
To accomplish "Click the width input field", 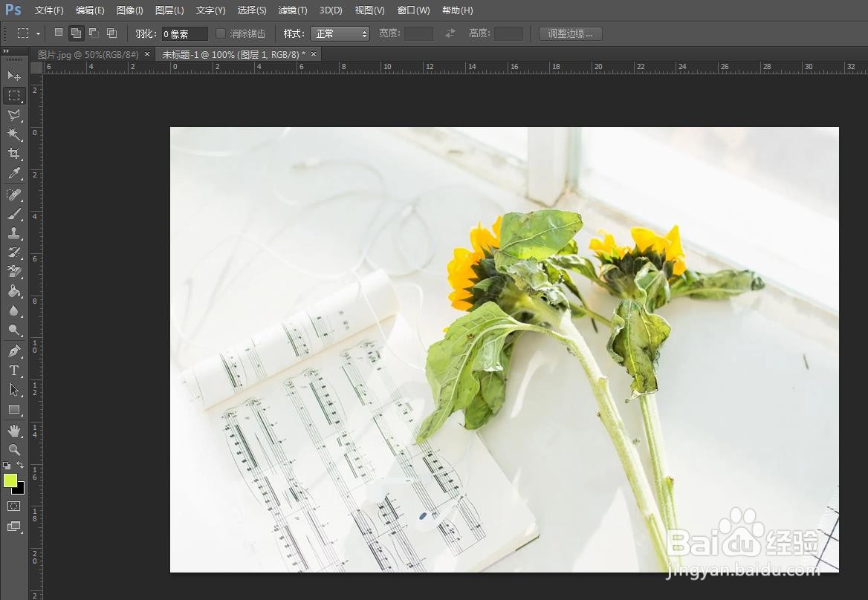I will pyautogui.click(x=418, y=33).
